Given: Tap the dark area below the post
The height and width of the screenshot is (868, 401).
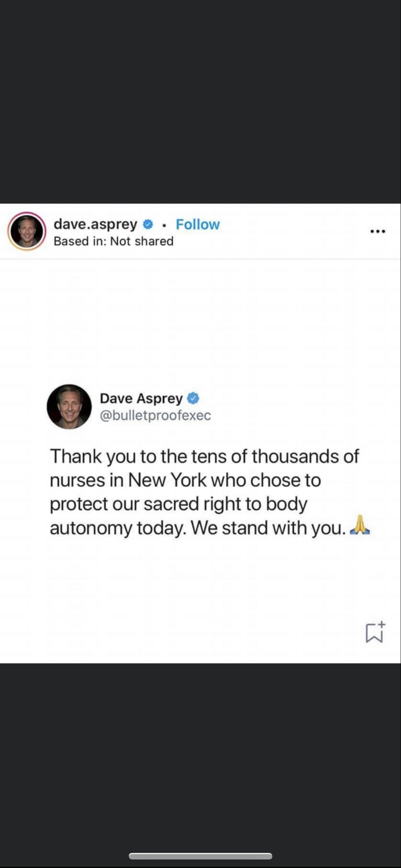Looking at the screenshot, I should 200,755.
